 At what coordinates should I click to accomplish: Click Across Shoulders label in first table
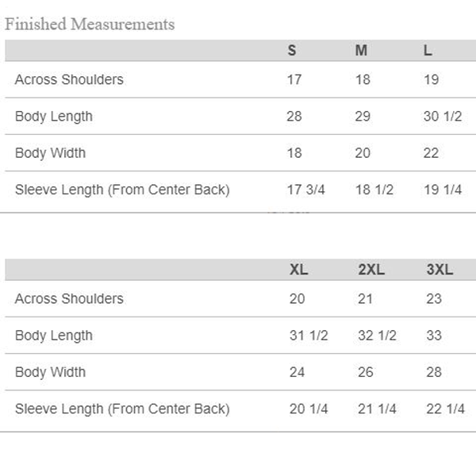[x=69, y=79]
